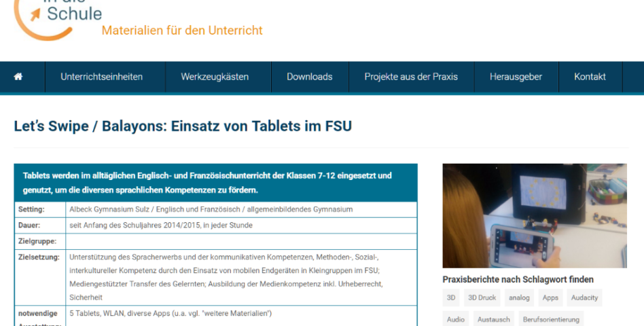Image resolution: width=644 pixels, height=326 pixels.
Task: Click the "Let's Swipe / Balayons" page title
Action: pos(183,126)
